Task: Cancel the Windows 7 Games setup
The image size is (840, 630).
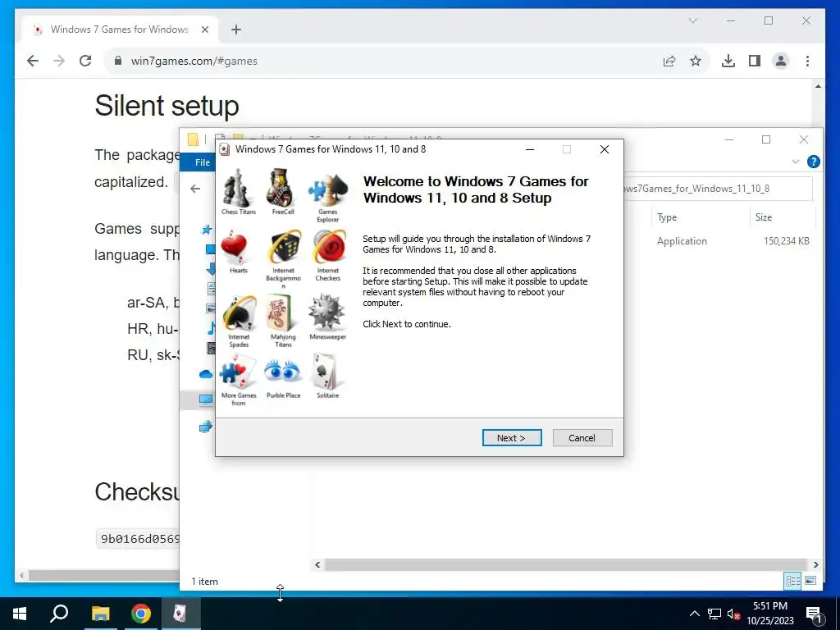Action: click(x=582, y=438)
